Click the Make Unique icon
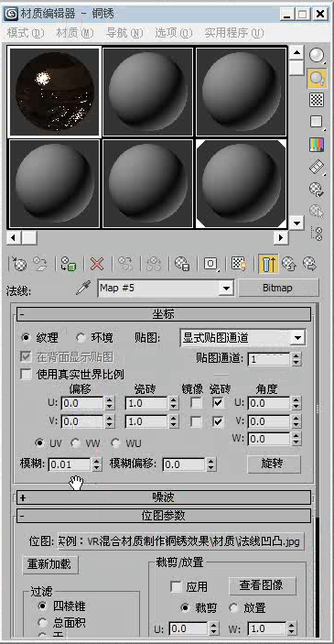The height and width of the screenshot is (644, 334). point(154,264)
